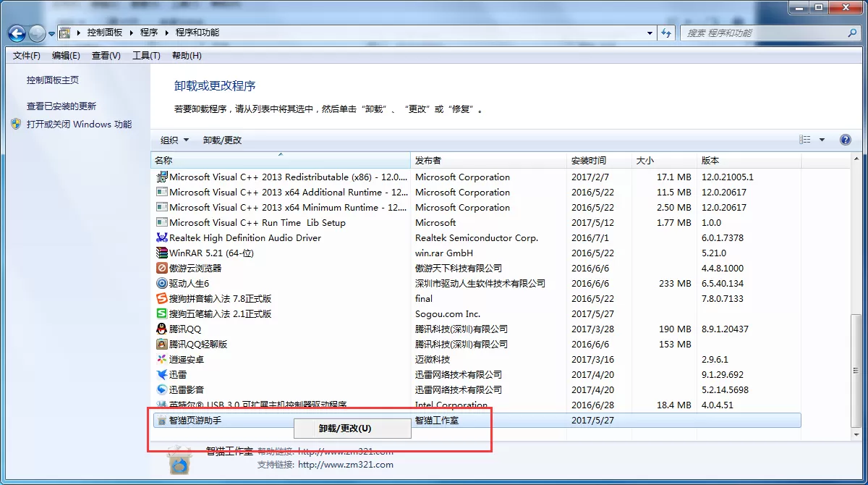Click the Forward navigation arrow button
Image resolution: width=868 pixels, height=485 pixels.
(x=37, y=33)
